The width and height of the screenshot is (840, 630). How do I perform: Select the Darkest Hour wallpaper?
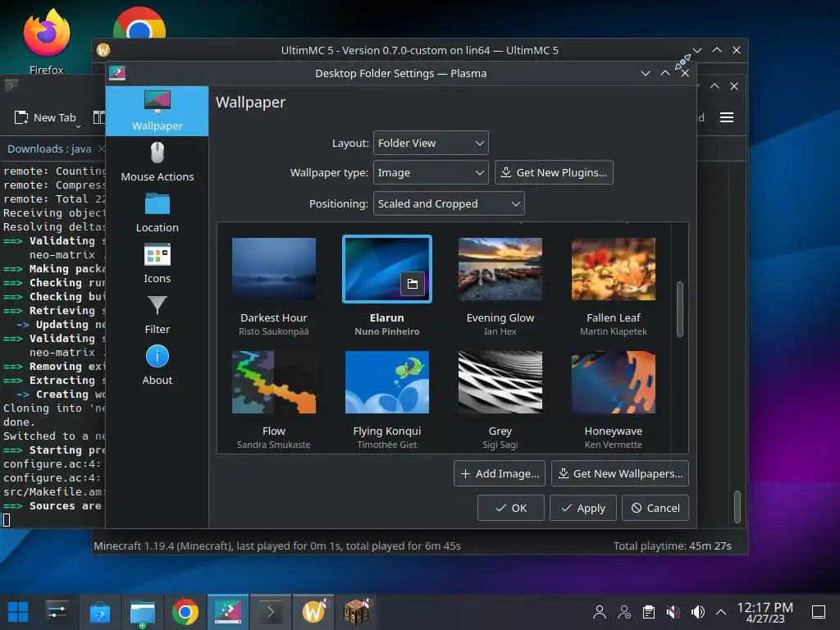coord(274,269)
